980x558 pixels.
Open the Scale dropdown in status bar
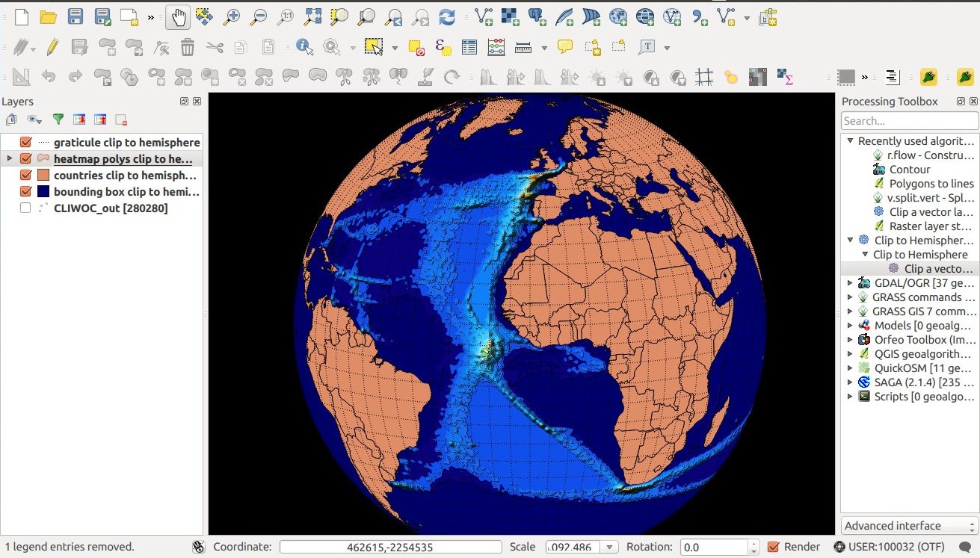pos(611,547)
